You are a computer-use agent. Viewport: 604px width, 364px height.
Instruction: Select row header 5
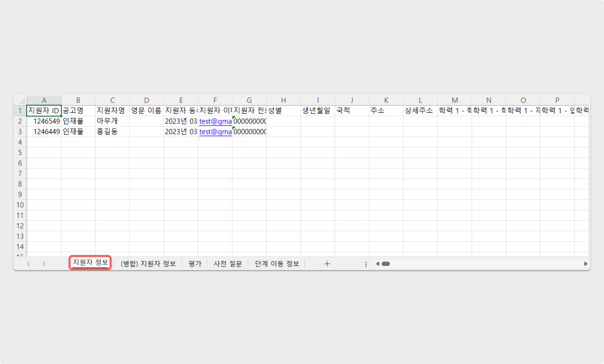pyautogui.click(x=20, y=153)
